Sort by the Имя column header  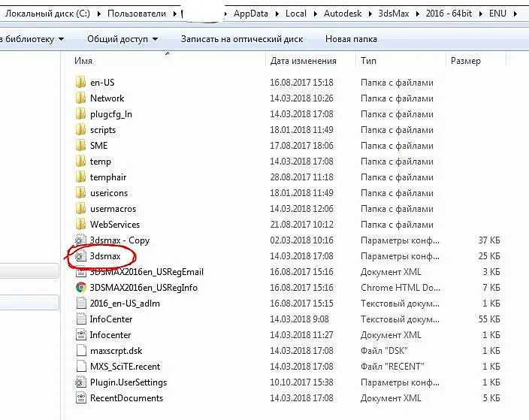tap(83, 61)
